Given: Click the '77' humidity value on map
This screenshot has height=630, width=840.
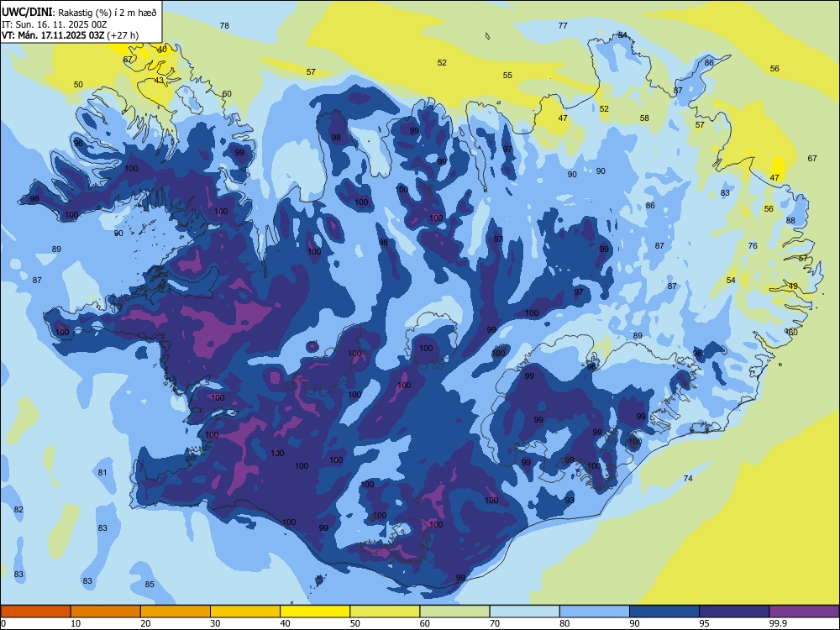Looking at the screenshot, I should pyautogui.click(x=563, y=26).
